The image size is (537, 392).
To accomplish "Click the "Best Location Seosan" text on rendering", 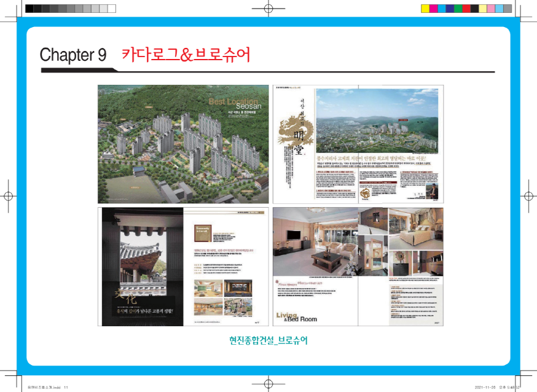I will (233, 103).
